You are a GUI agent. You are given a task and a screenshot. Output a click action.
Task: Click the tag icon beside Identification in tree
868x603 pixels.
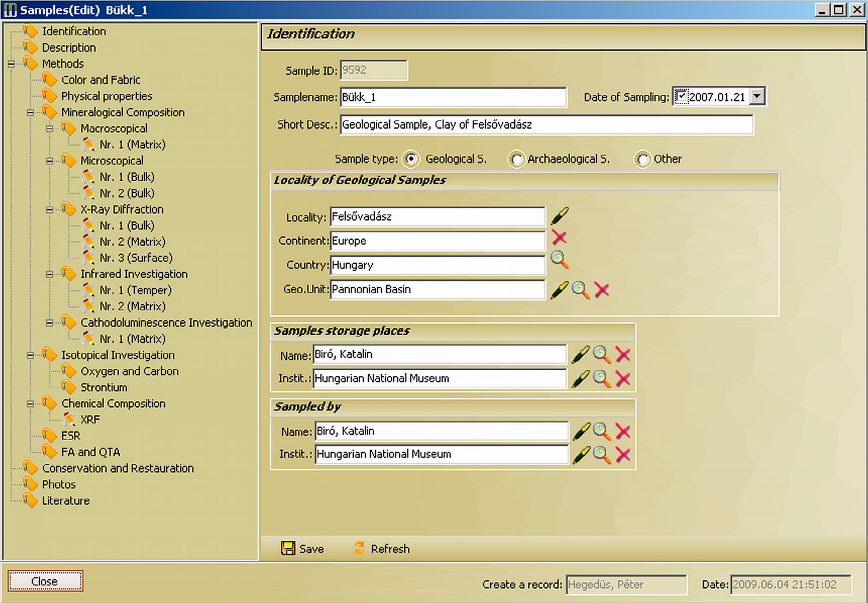(30, 31)
